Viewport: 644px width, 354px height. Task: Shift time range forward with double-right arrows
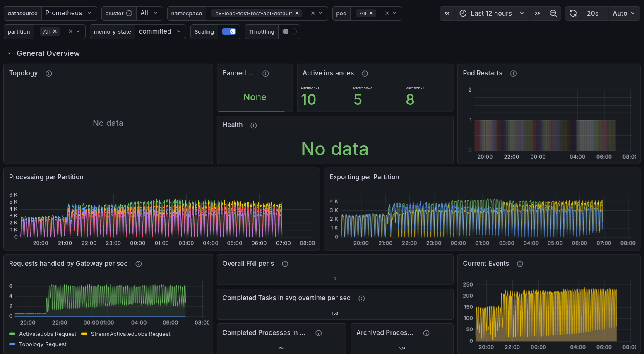pyautogui.click(x=537, y=13)
